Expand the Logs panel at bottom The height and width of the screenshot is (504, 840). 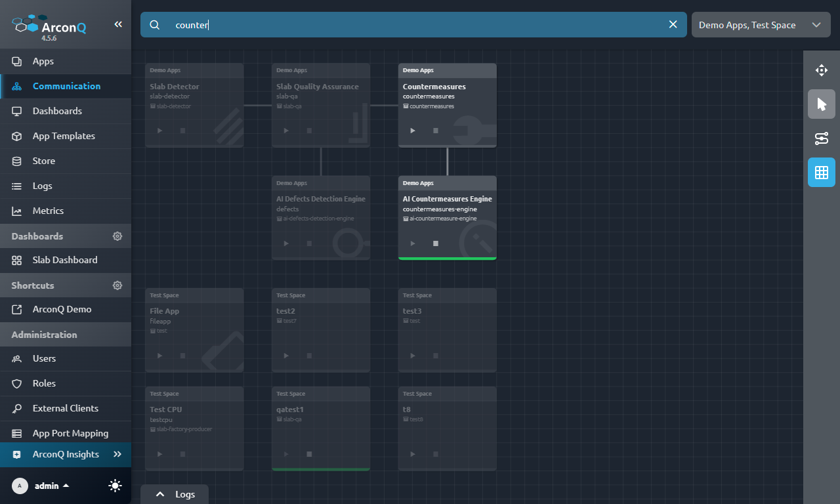pos(175,494)
